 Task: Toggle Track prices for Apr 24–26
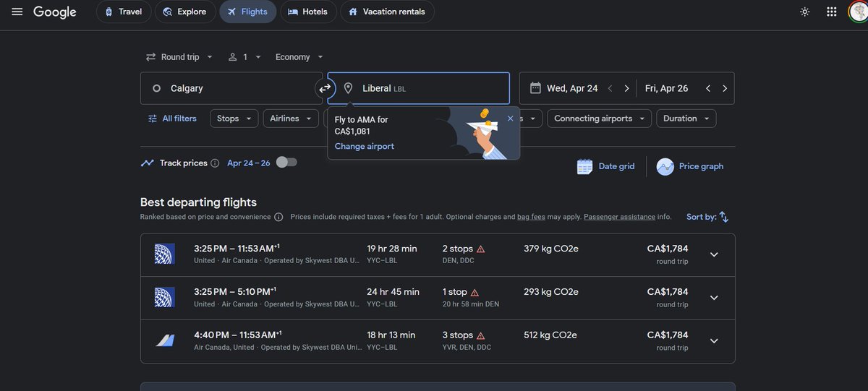click(x=286, y=162)
